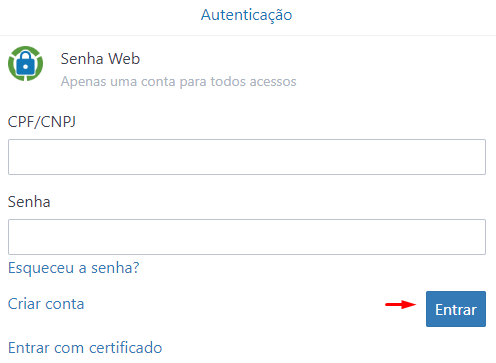Choose Entrar com certificado
Viewport: 496px width, 363px height.
coord(85,348)
